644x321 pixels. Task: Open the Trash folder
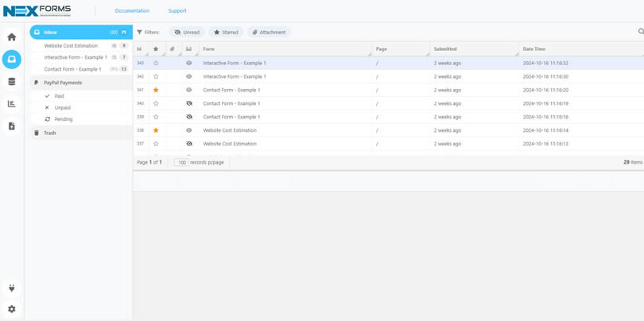tap(81, 133)
